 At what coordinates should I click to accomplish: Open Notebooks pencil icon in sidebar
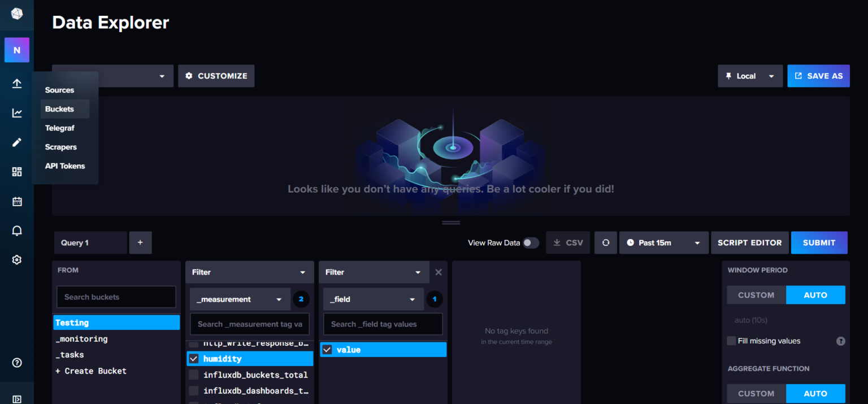[x=17, y=142]
